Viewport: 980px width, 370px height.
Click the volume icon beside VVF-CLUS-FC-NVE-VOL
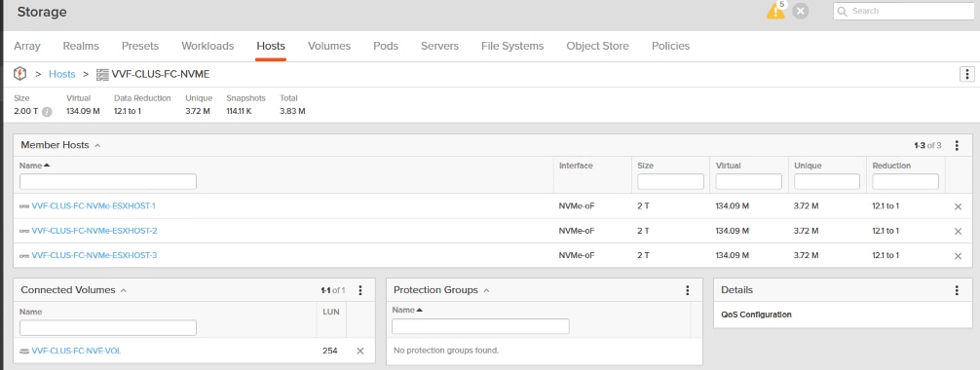click(x=24, y=351)
